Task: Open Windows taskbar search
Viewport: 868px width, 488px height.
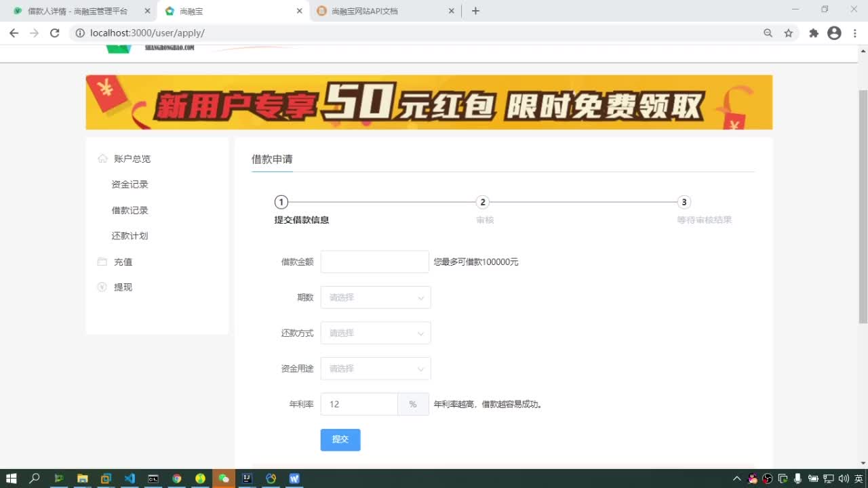Action: (35, 479)
